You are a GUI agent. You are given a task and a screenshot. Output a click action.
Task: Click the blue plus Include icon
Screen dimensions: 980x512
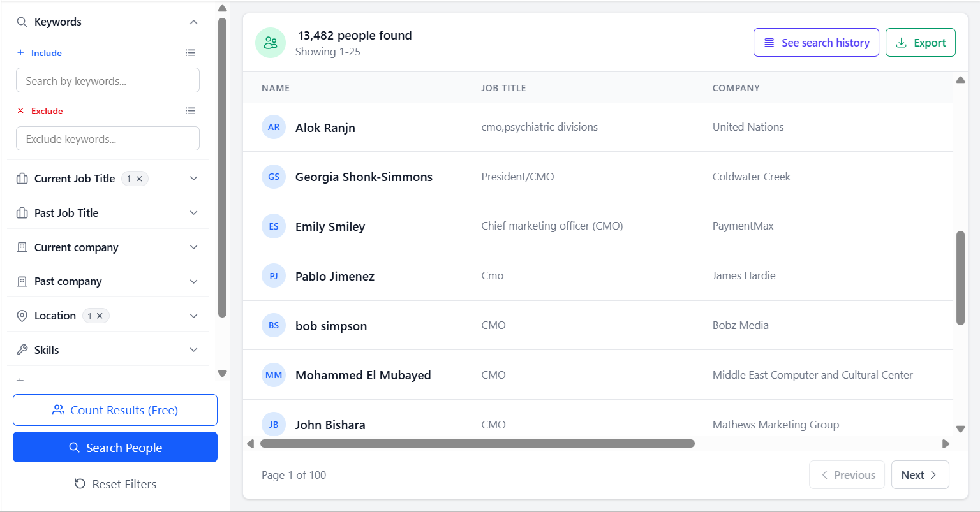[20, 53]
